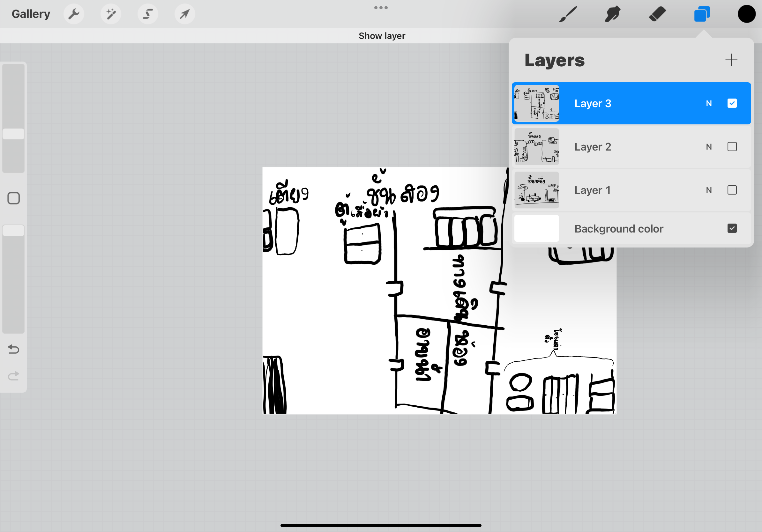Activate the Transform arrow tool
Viewport: 762px width, 532px height.
pos(185,14)
